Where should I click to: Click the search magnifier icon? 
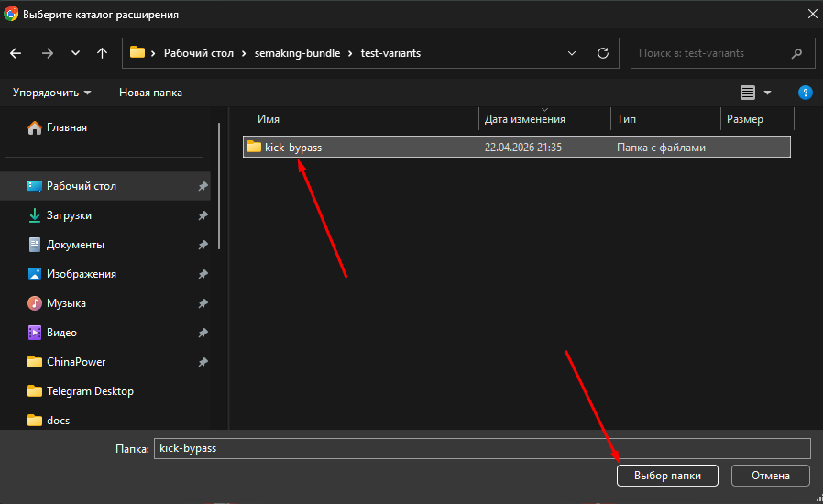coord(797,53)
